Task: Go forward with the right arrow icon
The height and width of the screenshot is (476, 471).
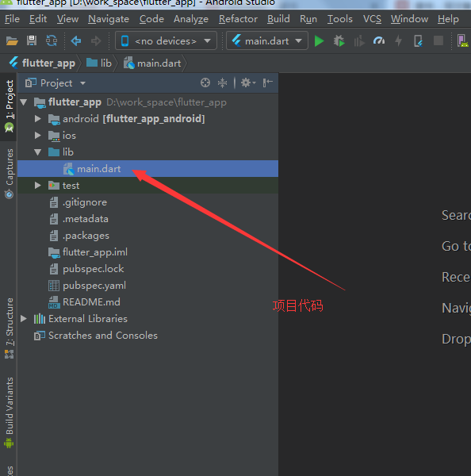Action: point(96,40)
